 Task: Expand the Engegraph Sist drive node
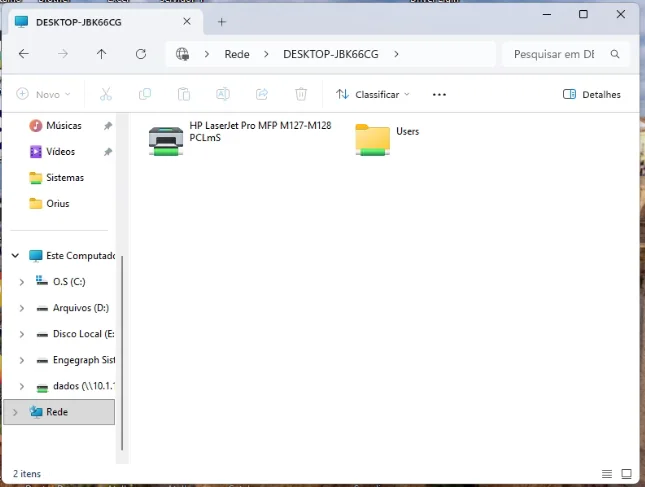pos(22,360)
